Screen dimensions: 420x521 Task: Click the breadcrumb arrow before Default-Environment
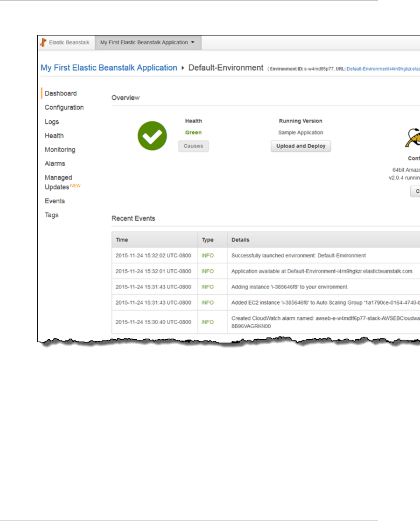[183, 68]
